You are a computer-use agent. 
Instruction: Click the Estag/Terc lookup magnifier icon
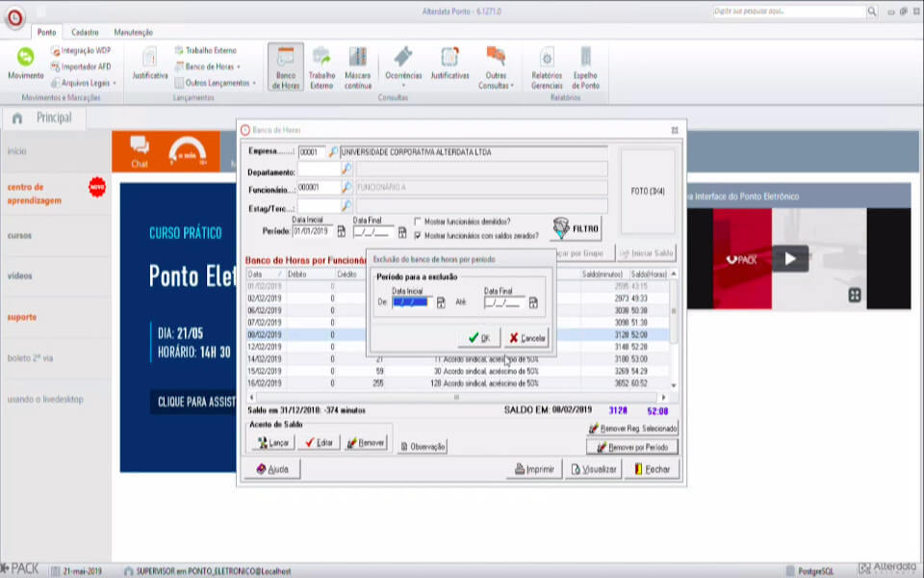346,206
